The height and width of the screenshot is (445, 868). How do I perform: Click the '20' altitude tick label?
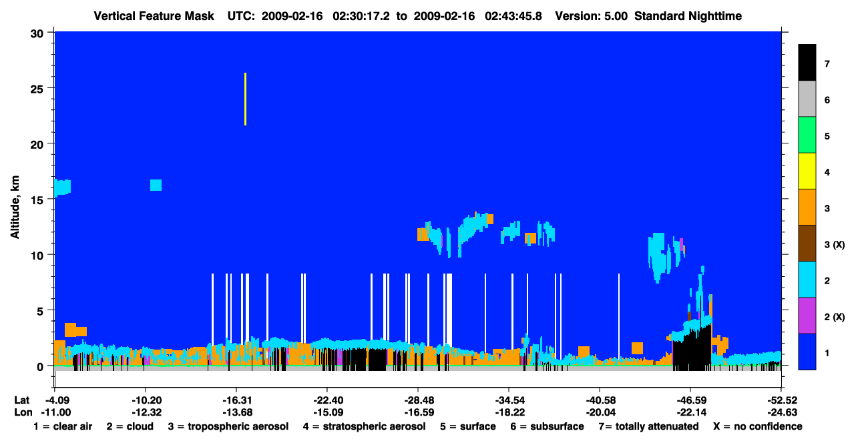coord(39,143)
